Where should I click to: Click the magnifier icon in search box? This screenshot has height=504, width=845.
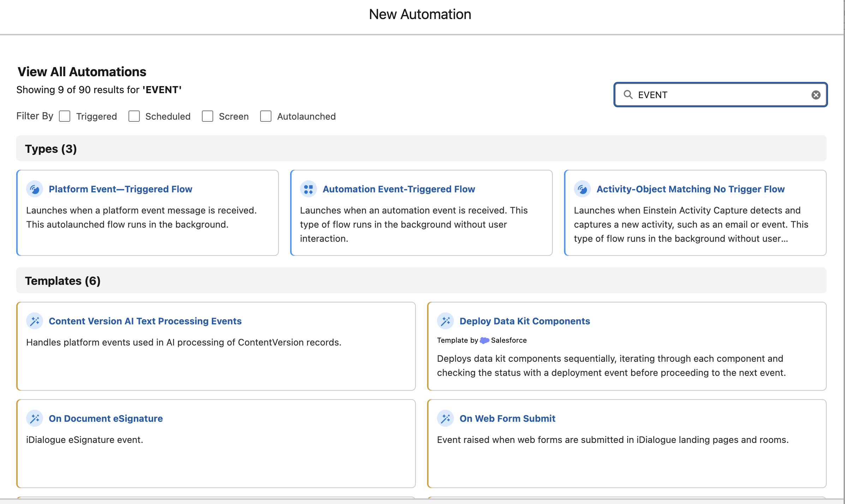628,95
